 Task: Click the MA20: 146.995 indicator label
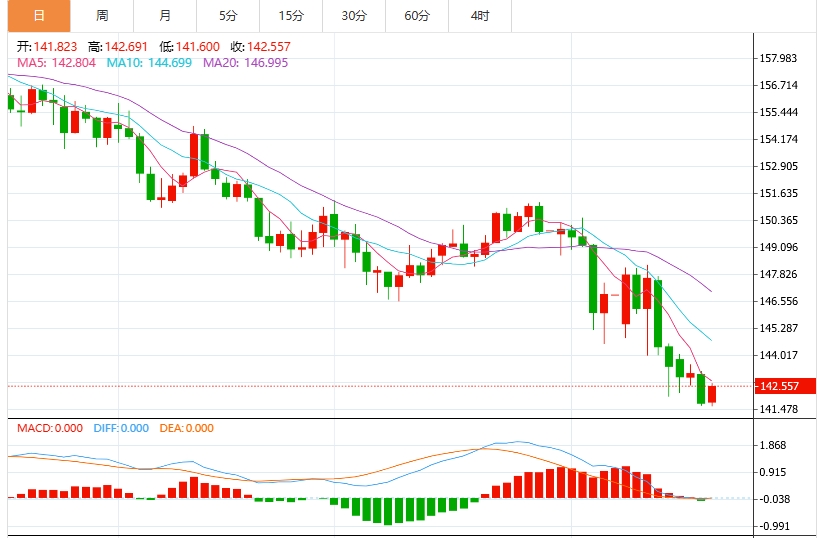point(245,63)
